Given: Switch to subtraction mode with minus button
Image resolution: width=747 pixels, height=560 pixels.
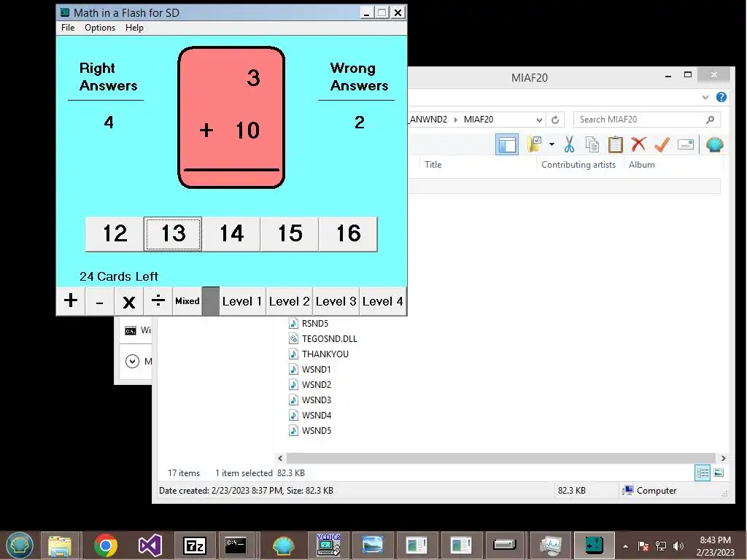Looking at the screenshot, I should [99, 301].
